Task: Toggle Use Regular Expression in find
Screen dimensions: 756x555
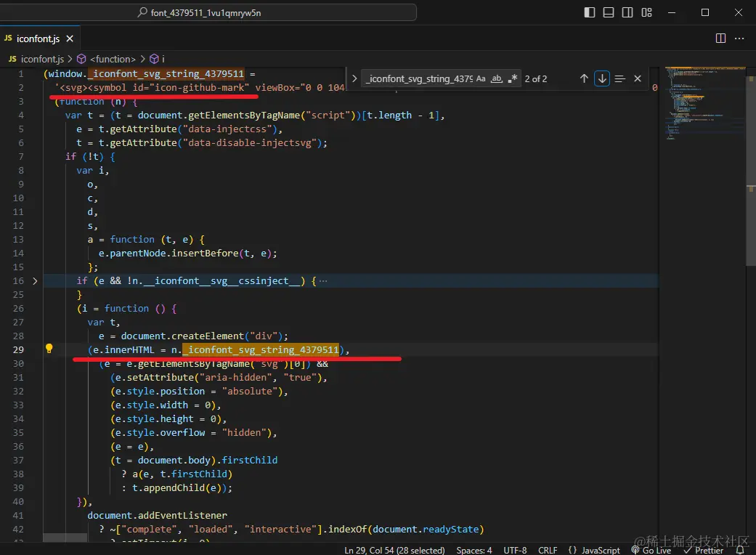Action: [513, 78]
